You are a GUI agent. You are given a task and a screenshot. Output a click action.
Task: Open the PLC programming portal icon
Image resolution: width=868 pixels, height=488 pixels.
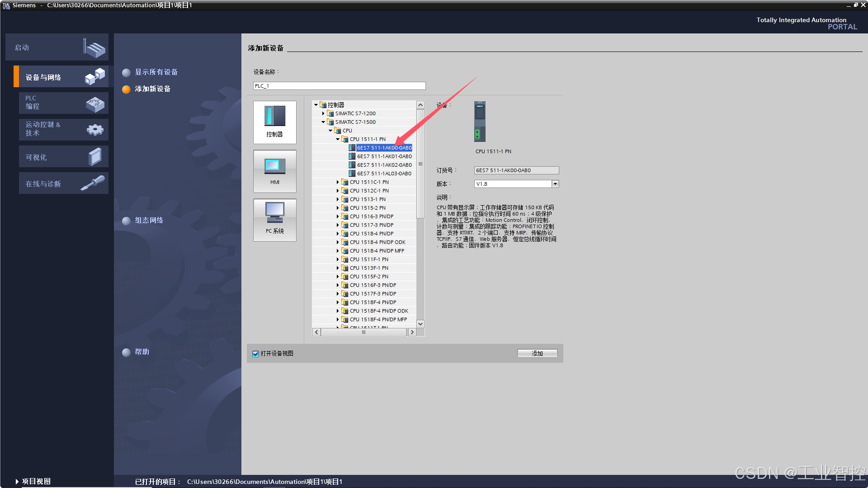point(95,104)
